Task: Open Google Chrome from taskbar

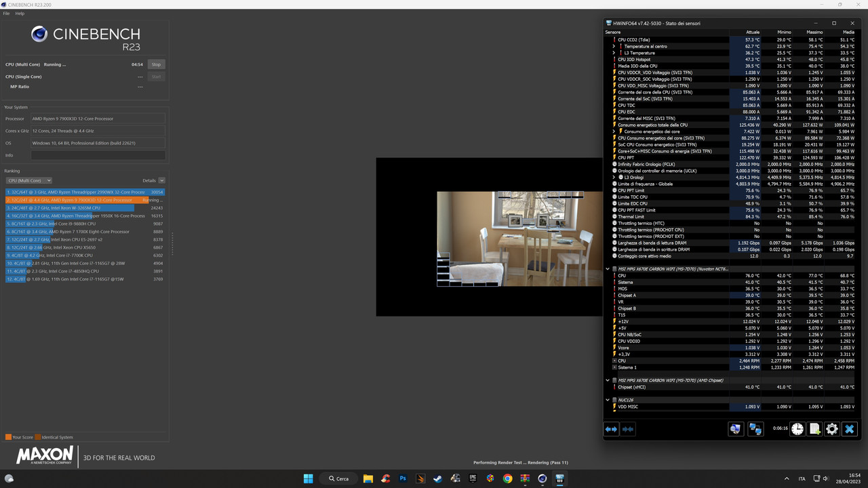Action: (507, 479)
